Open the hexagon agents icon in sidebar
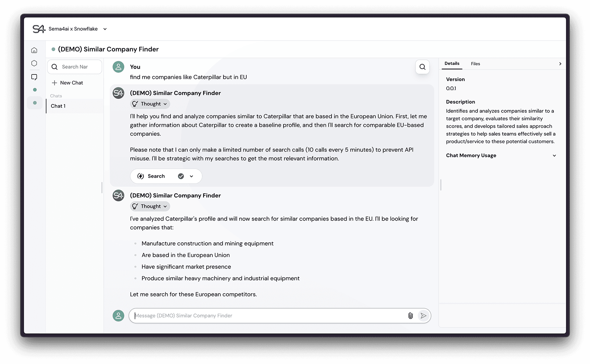Image resolution: width=590 pixels, height=364 pixels. click(34, 63)
